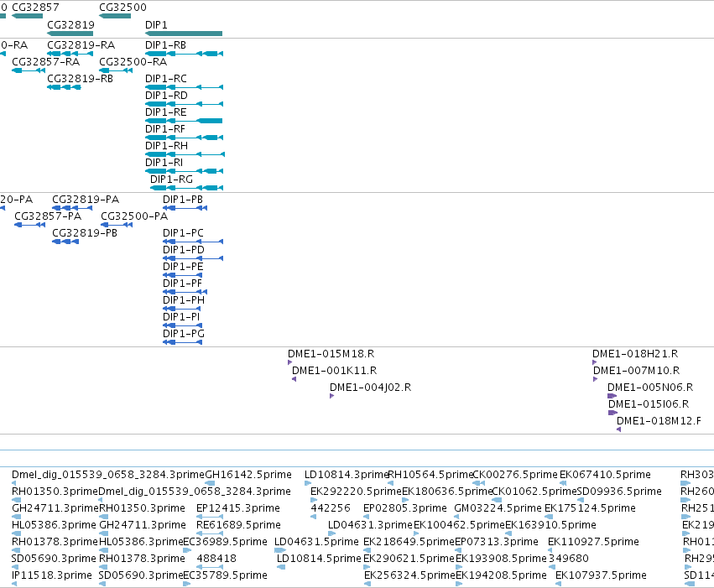Click the EP02805.3prime EST label
This screenshot has height=588, width=714.
[405, 508]
